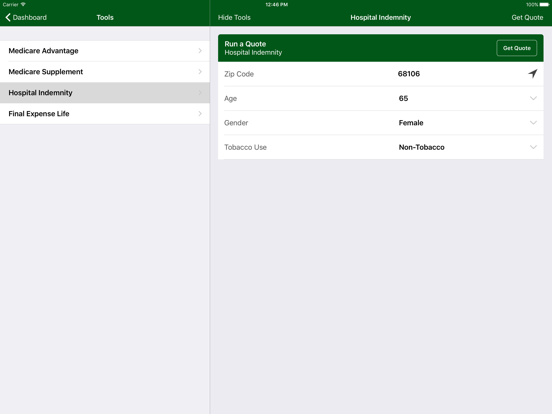Screen dimensions: 552x414
Task: Tap the Non-Tobacco value
Action: coord(421,147)
